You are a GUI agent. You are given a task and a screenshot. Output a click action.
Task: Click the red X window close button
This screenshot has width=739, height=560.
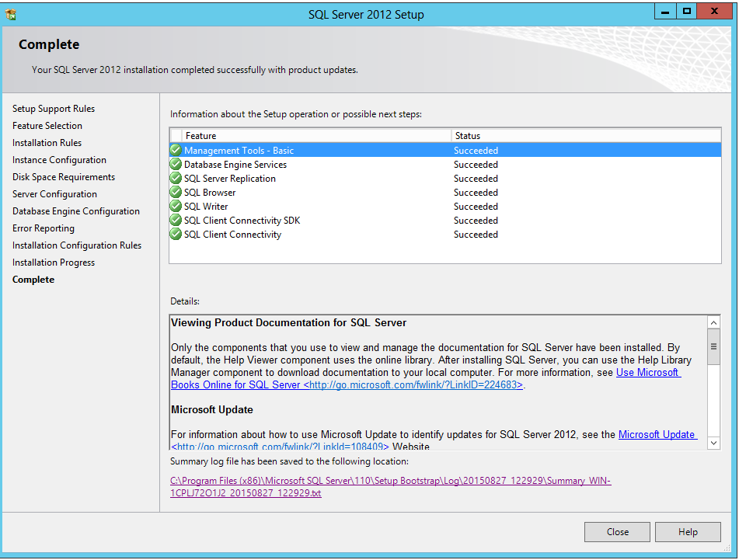click(x=714, y=12)
